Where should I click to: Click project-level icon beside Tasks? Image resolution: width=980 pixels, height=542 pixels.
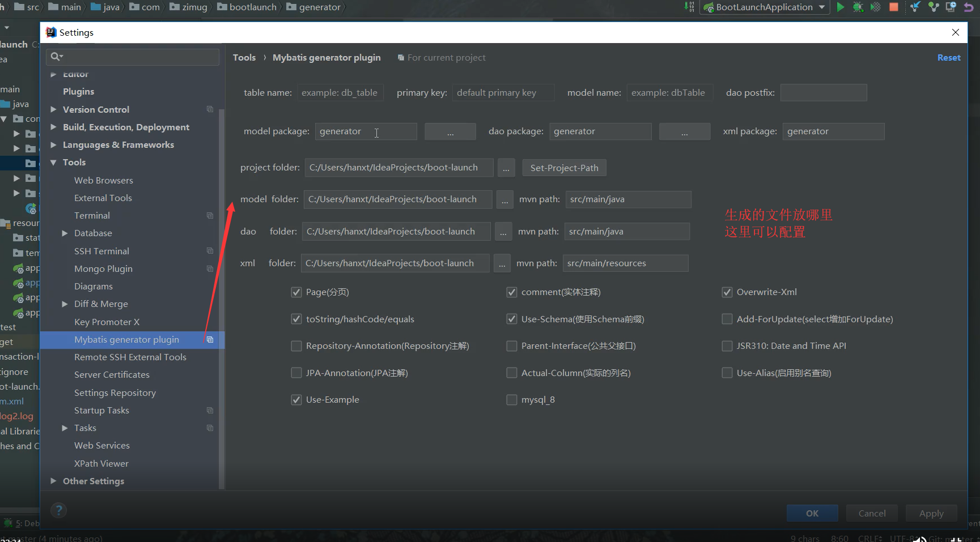(210, 428)
